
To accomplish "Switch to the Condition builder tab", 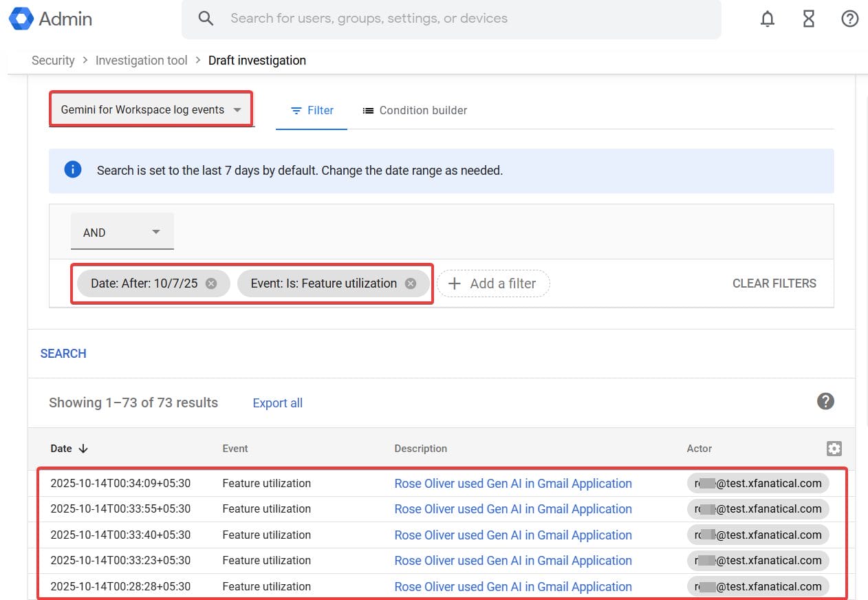I will tap(415, 110).
